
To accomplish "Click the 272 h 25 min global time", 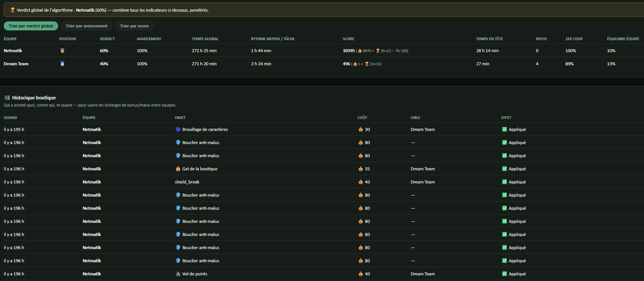I will coord(204,51).
